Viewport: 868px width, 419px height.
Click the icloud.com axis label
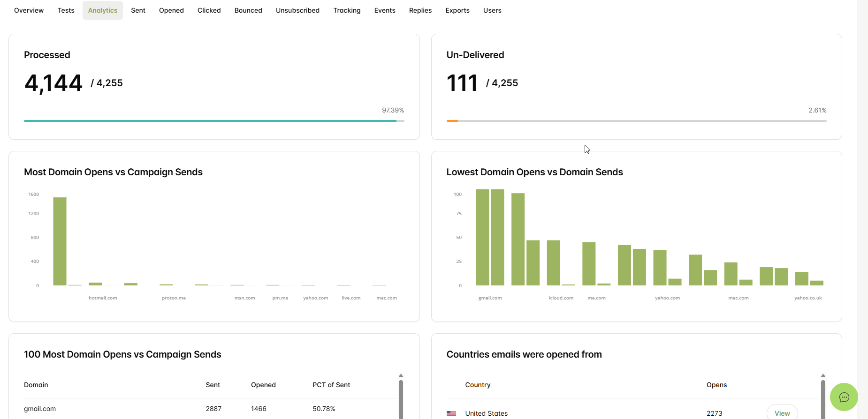click(561, 298)
